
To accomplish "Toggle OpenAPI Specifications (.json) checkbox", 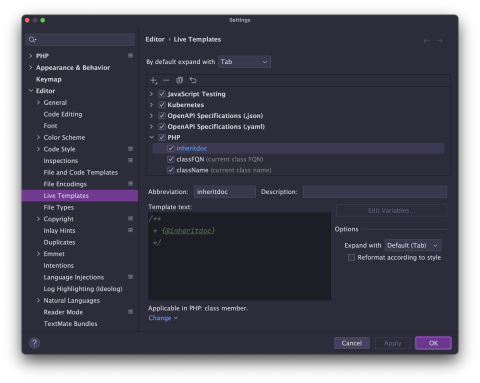I will tap(162, 116).
